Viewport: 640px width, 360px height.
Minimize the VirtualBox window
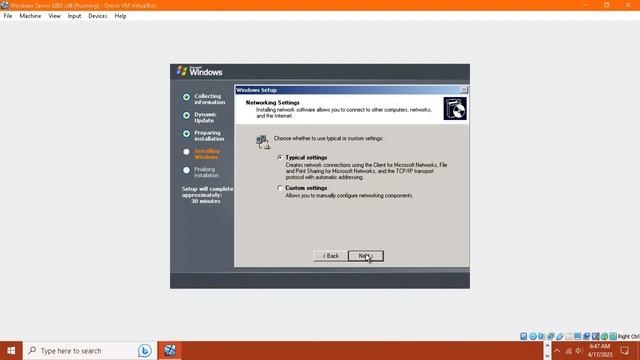[586, 5]
